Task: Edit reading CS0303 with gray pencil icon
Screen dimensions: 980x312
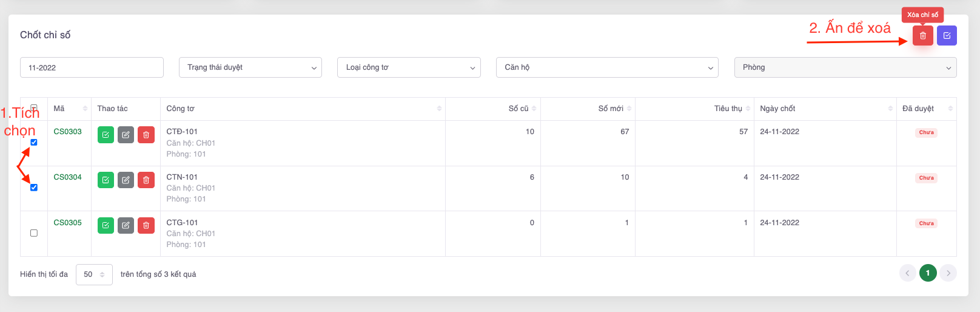Action: click(126, 135)
